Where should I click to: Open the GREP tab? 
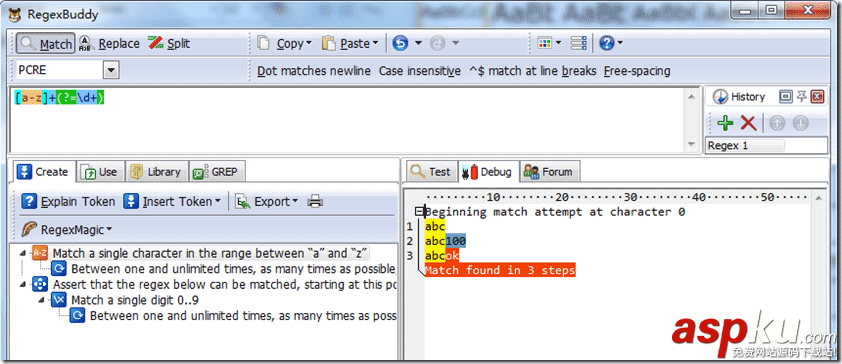(218, 172)
